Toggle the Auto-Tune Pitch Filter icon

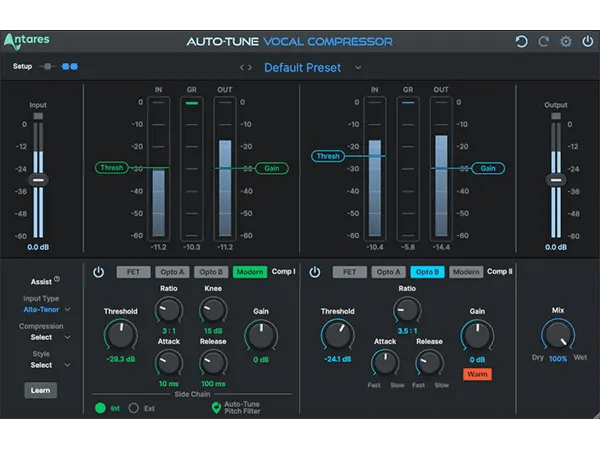[216, 408]
